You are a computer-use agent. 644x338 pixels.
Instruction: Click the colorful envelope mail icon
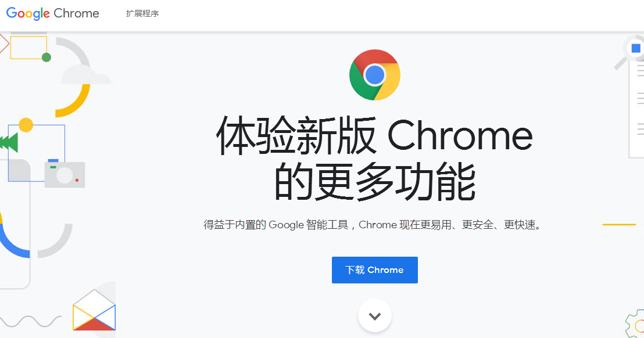coord(94,311)
